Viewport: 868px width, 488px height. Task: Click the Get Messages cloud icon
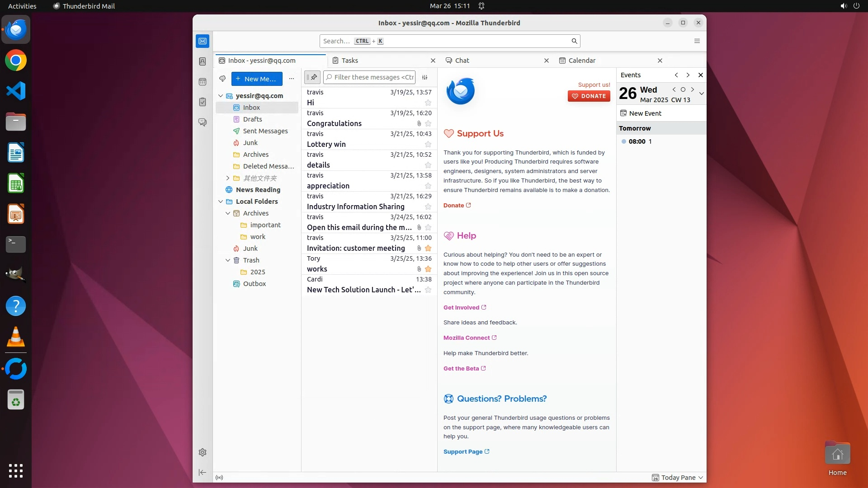(x=222, y=79)
